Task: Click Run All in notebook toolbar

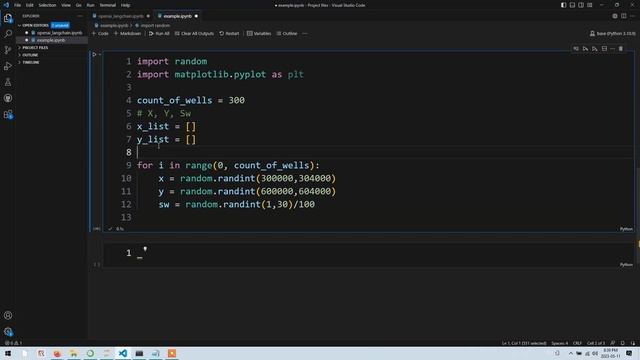Action: point(159,33)
